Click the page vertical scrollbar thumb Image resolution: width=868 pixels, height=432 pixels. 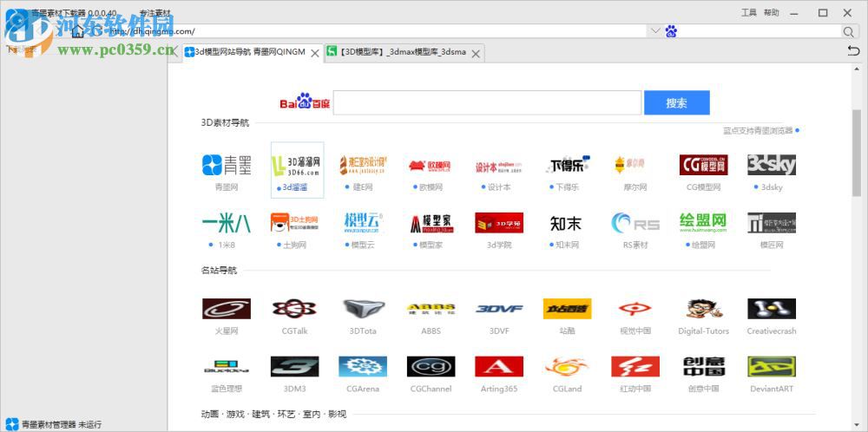[x=857, y=153]
